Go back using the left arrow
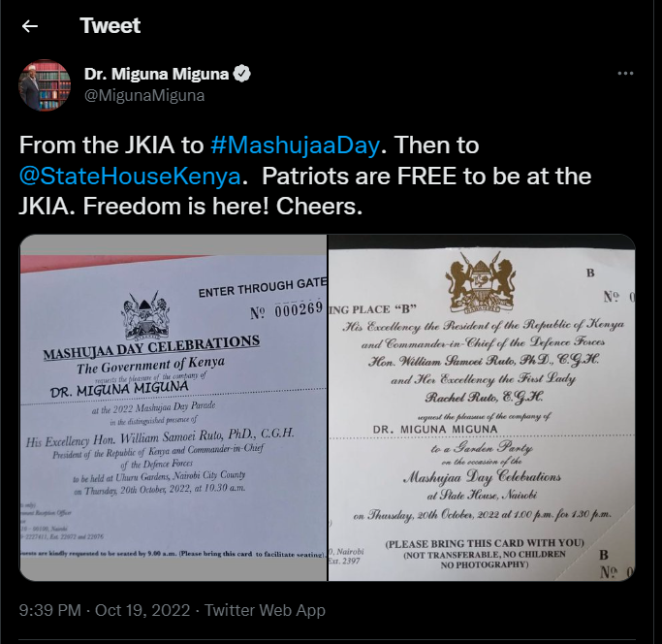The image size is (662, 644). [29, 26]
